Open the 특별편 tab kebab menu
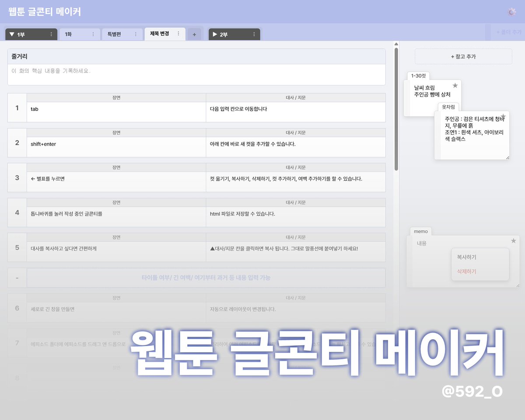 (x=135, y=34)
